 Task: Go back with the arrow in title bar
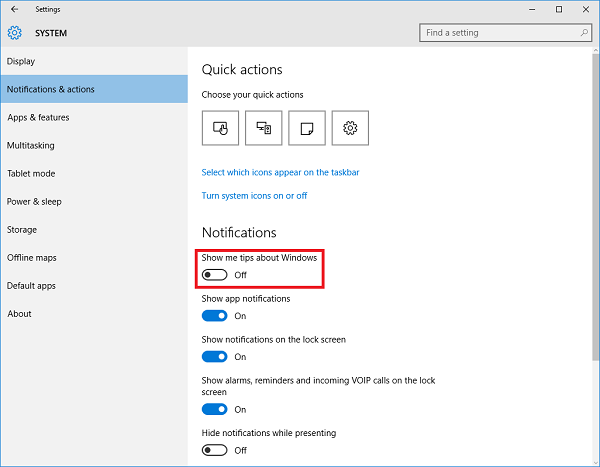[x=13, y=9]
